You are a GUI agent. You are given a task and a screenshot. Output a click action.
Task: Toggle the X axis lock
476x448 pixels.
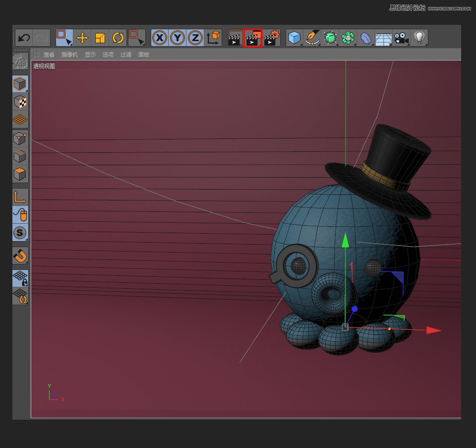[160, 38]
